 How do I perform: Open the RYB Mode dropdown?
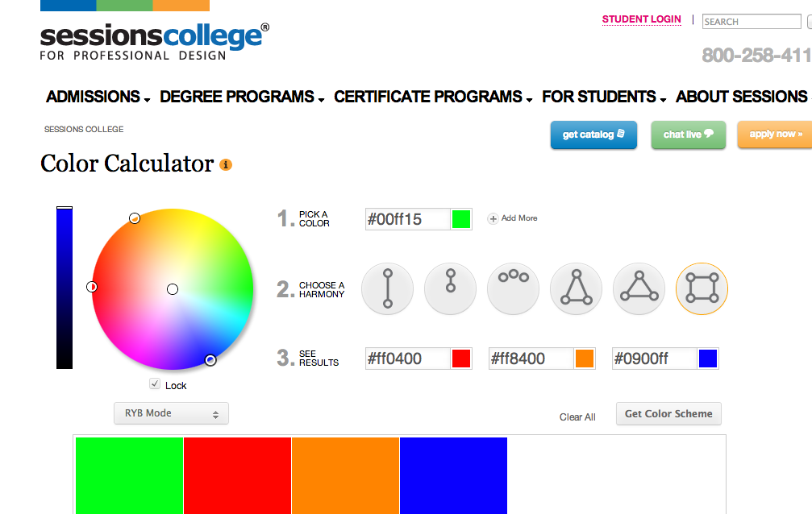[x=171, y=413]
